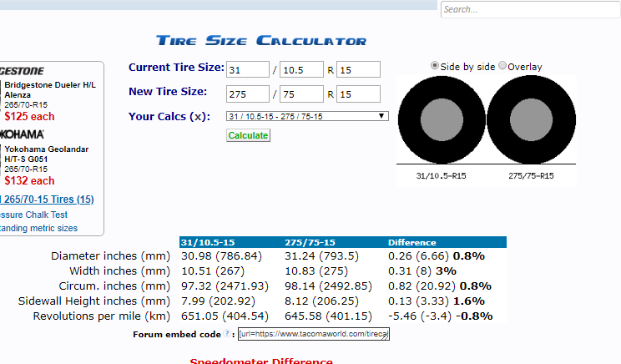The image size is (621, 364).
Task: Select the Side by side view option
Action: coord(435,66)
